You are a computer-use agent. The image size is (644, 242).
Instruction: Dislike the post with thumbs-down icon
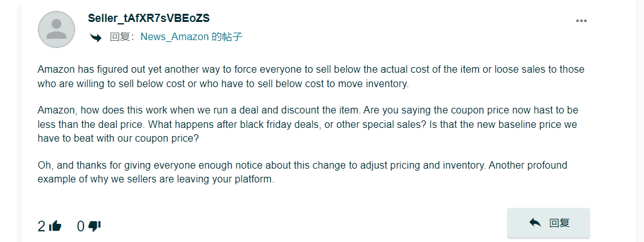pyautogui.click(x=94, y=226)
